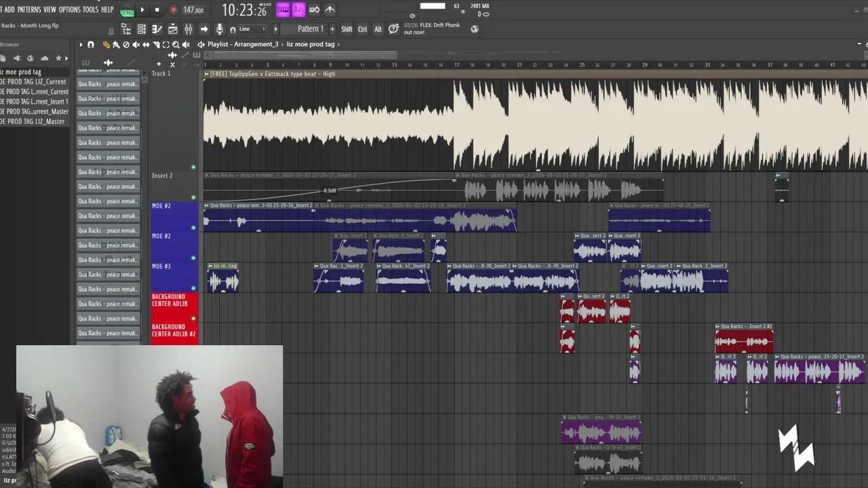Filter picker by audio clips waveform icon

coord(108,62)
